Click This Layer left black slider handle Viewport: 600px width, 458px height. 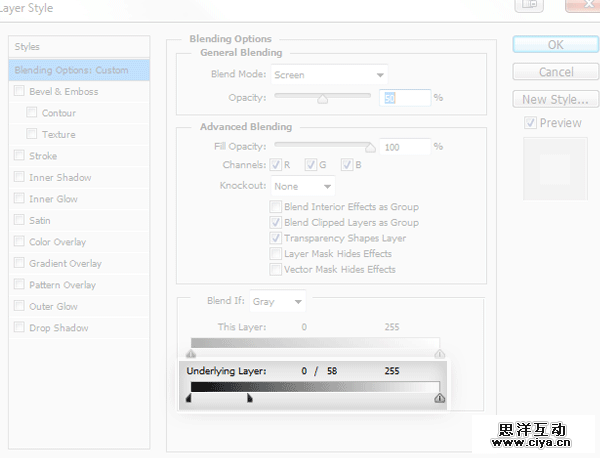(191, 353)
